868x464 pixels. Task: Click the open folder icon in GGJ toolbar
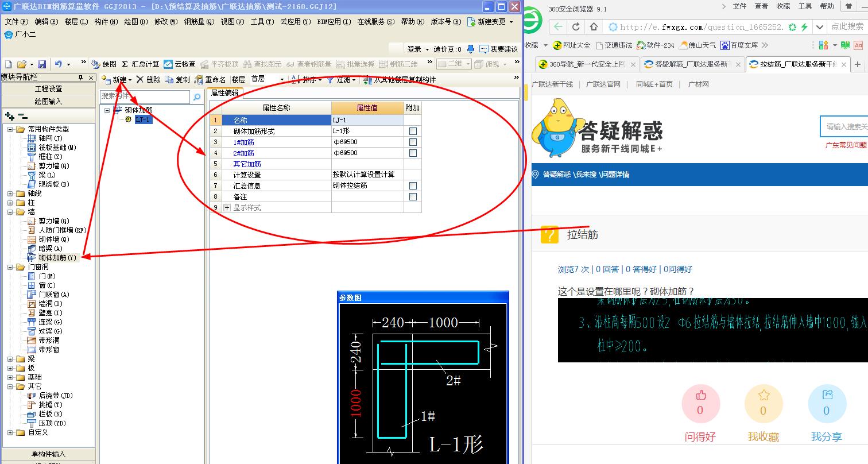(21, 64)
